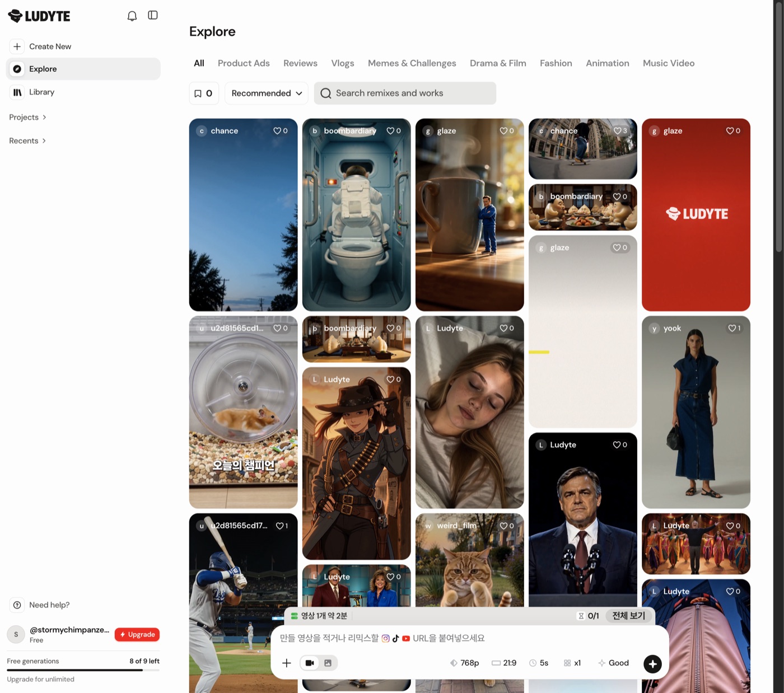Open the hamster wheel video thumbnail
The image size is (784, 693).
[x=244, y=413]
